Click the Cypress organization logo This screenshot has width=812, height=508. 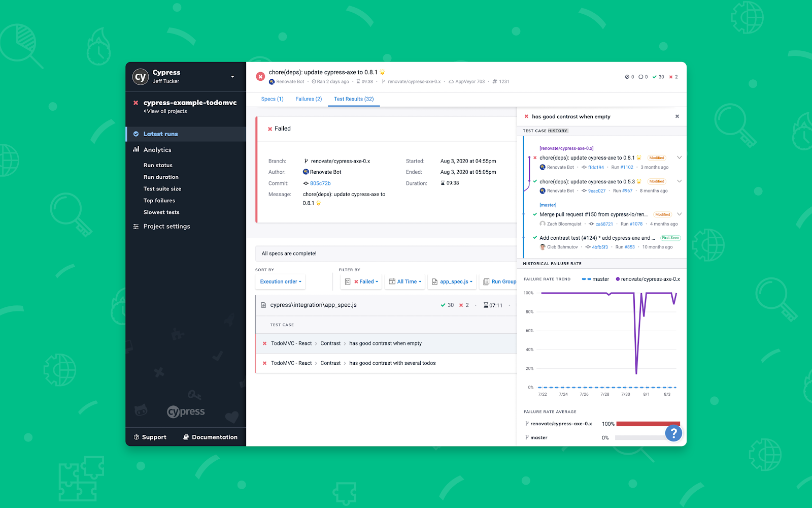(x=140, y=77)
